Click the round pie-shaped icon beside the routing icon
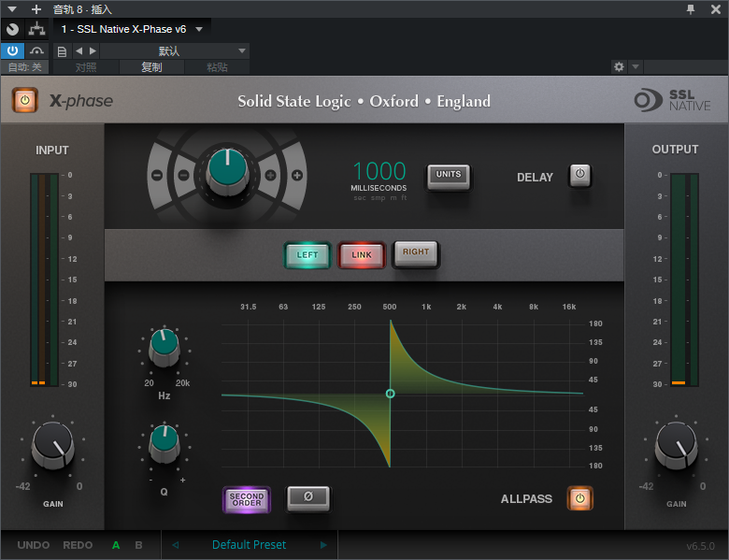The width and height of the screenshot is (729, 560). pyautogui.click(x=12, y=29)
